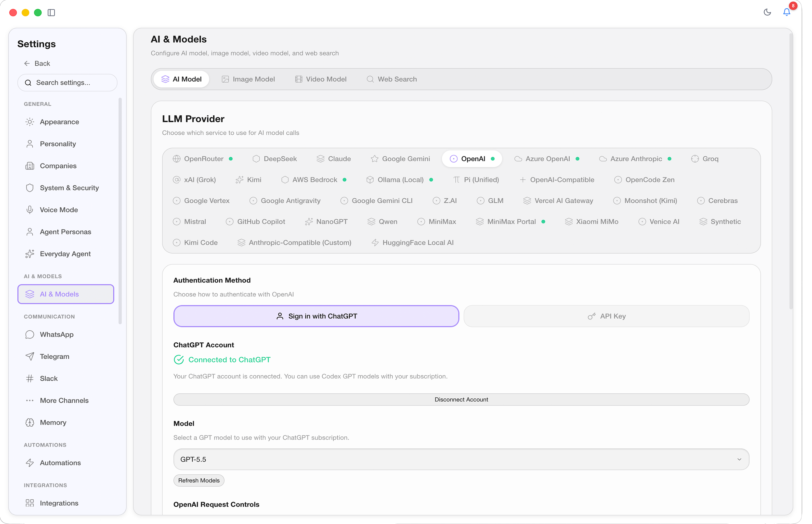Choose Synthetic provider
The width and height of the screenshot is (812, 524).
click(x=720, y=222)
